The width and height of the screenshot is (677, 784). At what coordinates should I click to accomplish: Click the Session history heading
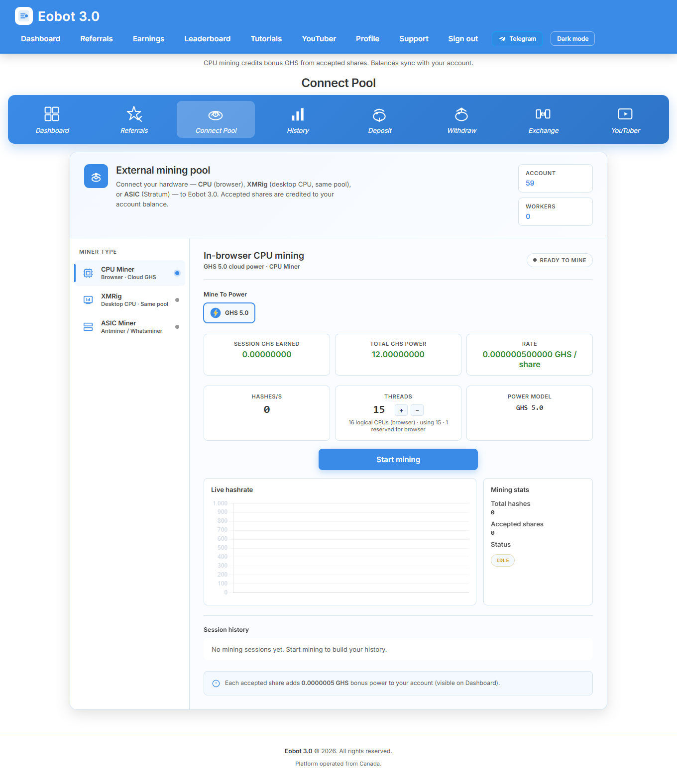pos(226,630)
